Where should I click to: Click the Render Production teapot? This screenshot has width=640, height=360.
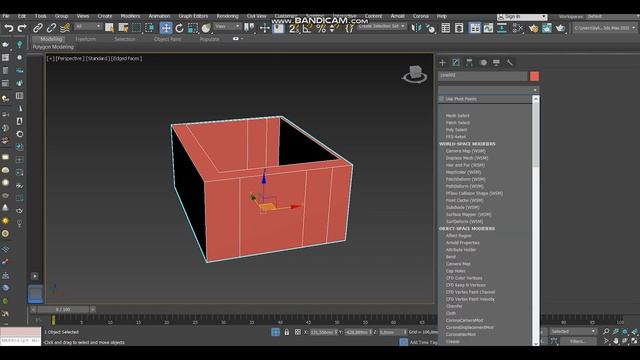point(560,28)
